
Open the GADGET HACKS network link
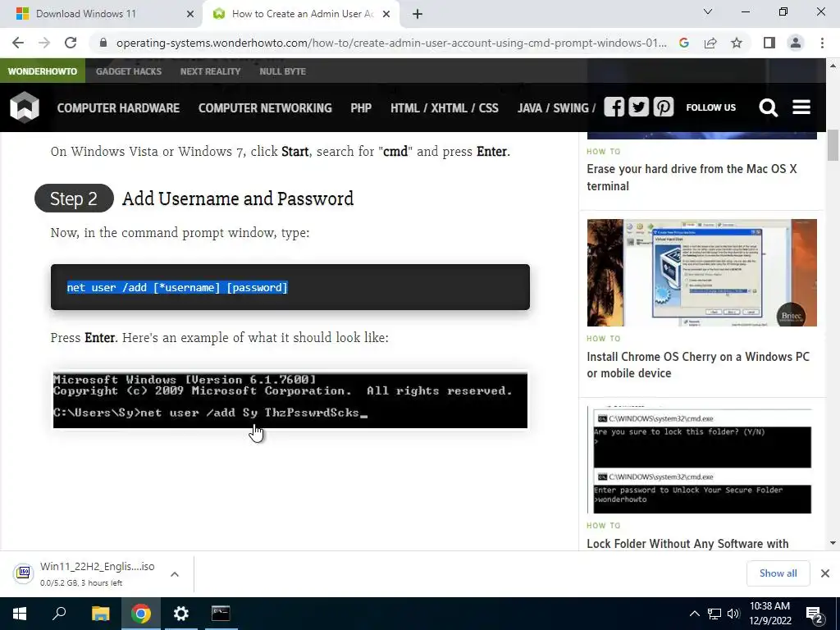coord(129,71)
